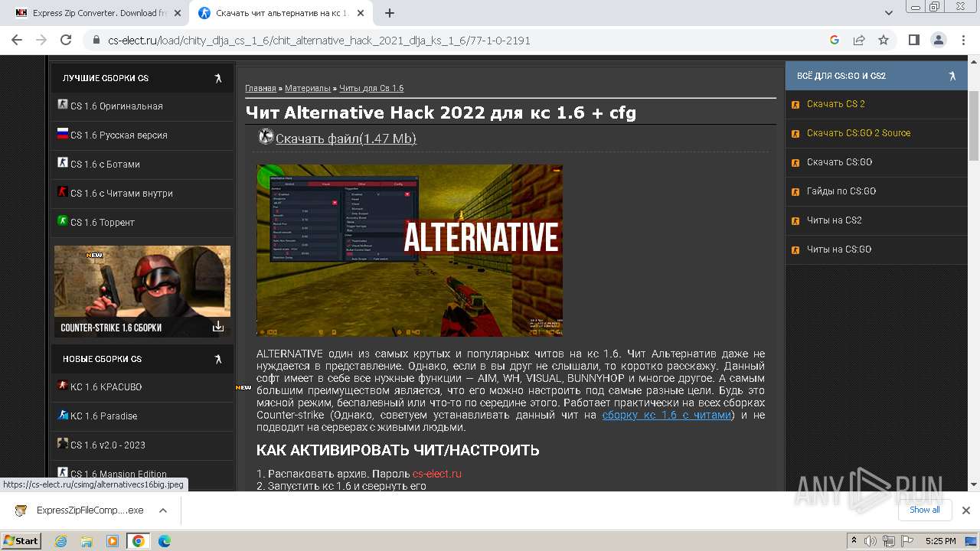Click the share page icon

tap(859, 40)
